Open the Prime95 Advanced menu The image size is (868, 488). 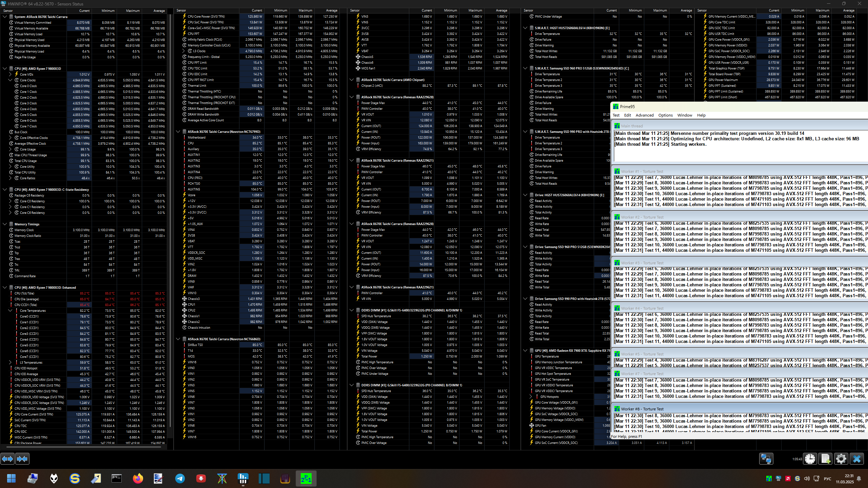[x=644, y=115]
